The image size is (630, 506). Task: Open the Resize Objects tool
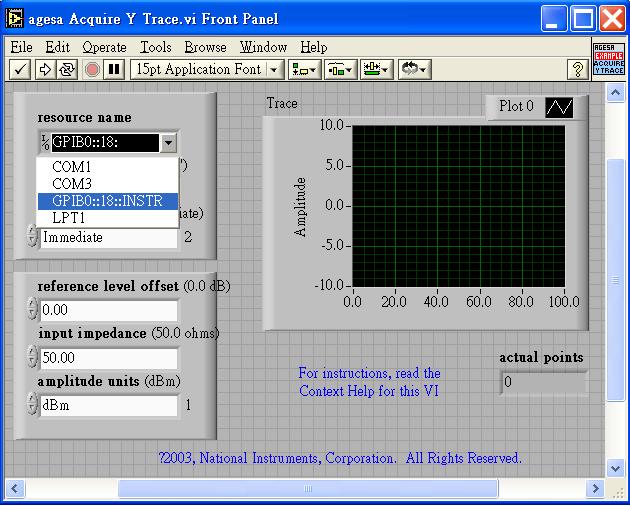coord(376,69)
